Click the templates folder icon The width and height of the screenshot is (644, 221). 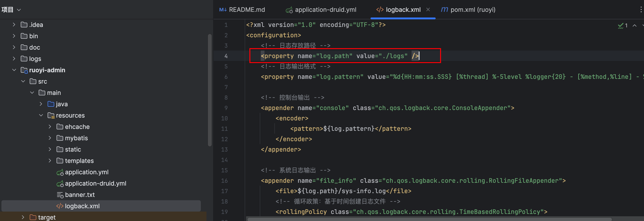pos(60,161)
